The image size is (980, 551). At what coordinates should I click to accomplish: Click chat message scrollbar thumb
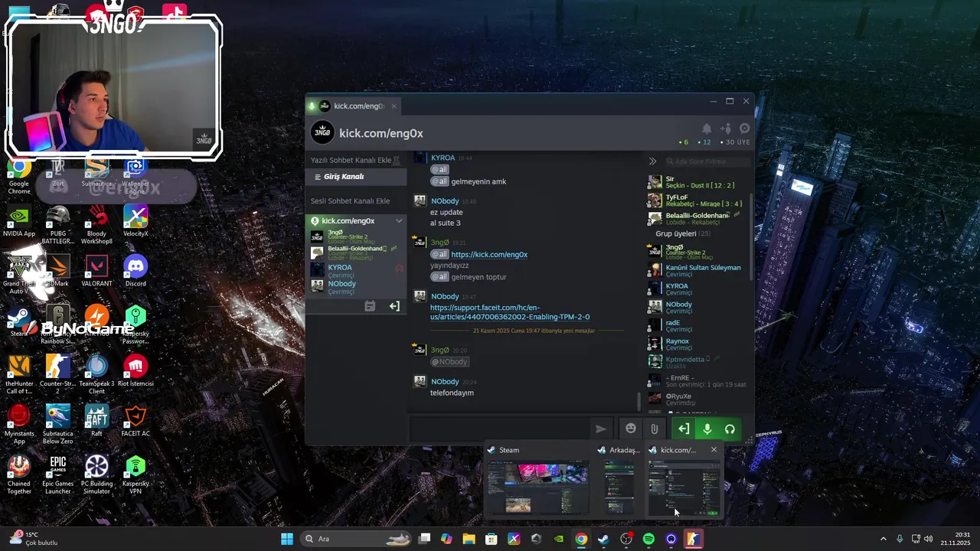point(639,402)
